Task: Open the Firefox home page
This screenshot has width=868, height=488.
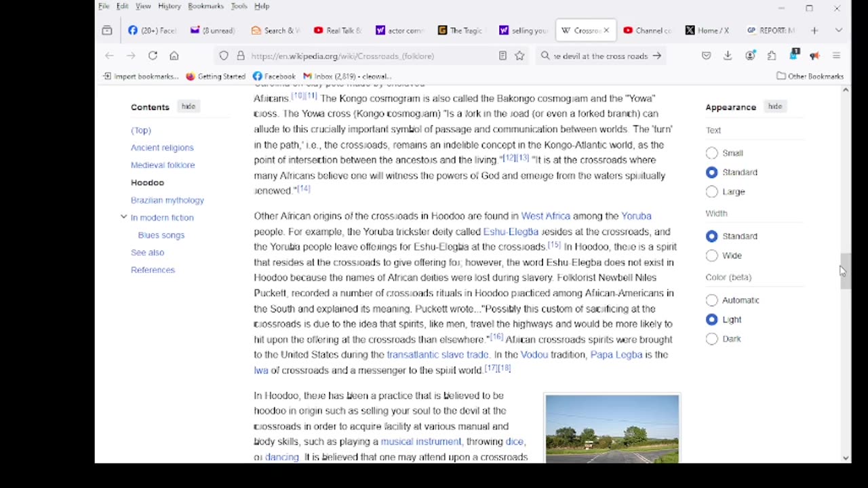Action: coord(174,56)
